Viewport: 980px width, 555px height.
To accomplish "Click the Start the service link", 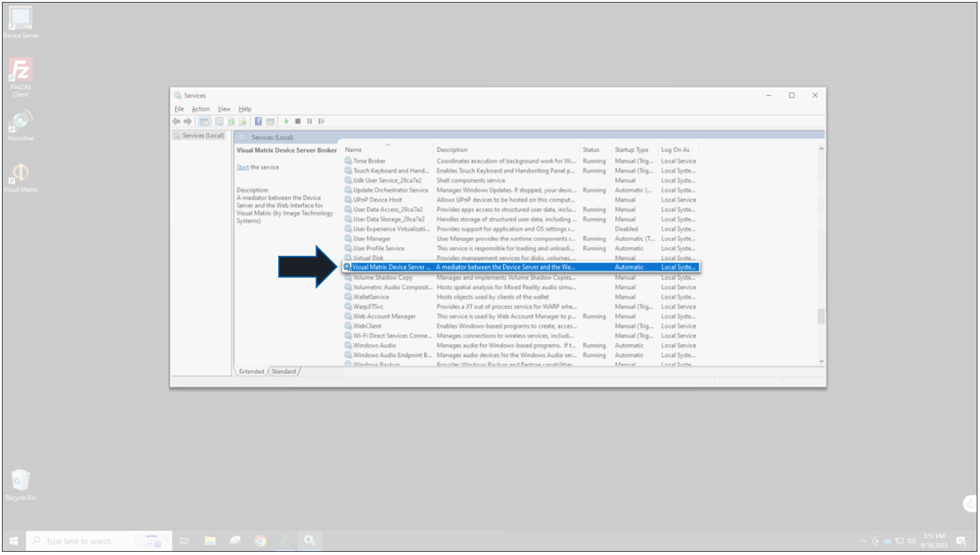I will coord(242,168).
